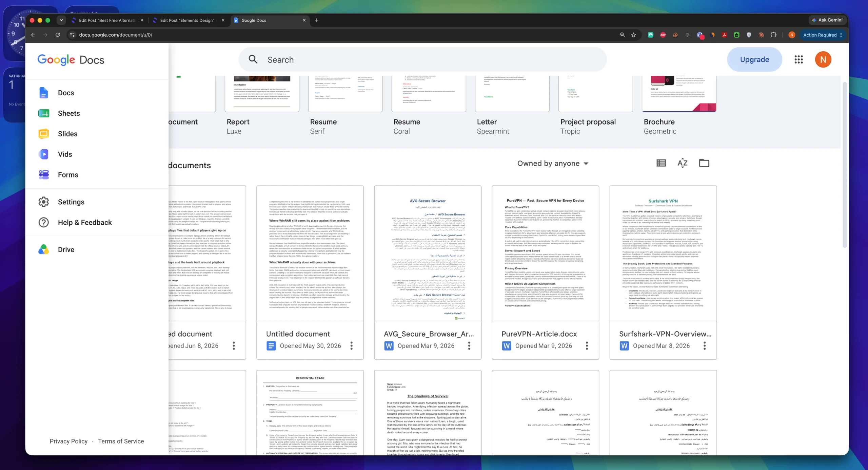Click the page vertical scrollbar
This screenshot has width=868, height=470.
[x=844, y=165]
